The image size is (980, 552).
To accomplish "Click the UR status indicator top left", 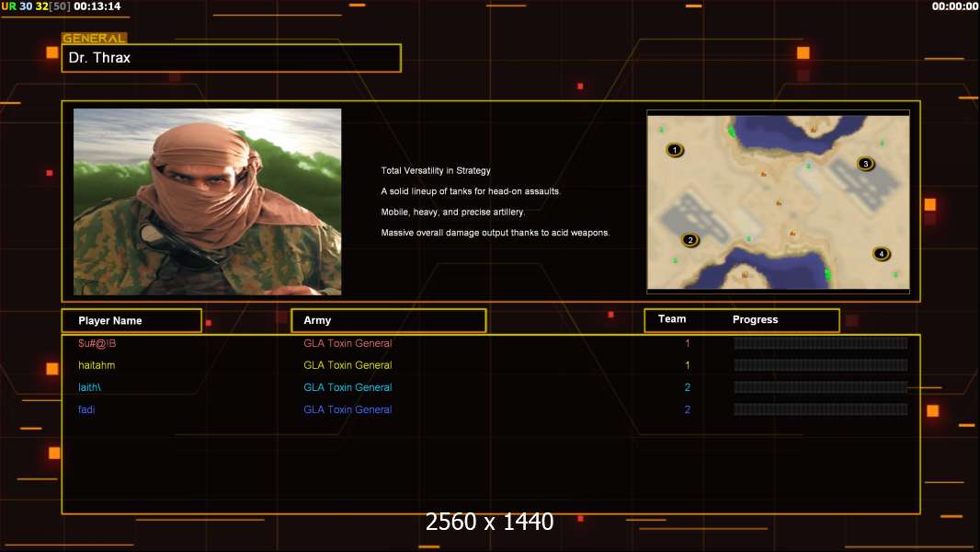I will 9,6.
